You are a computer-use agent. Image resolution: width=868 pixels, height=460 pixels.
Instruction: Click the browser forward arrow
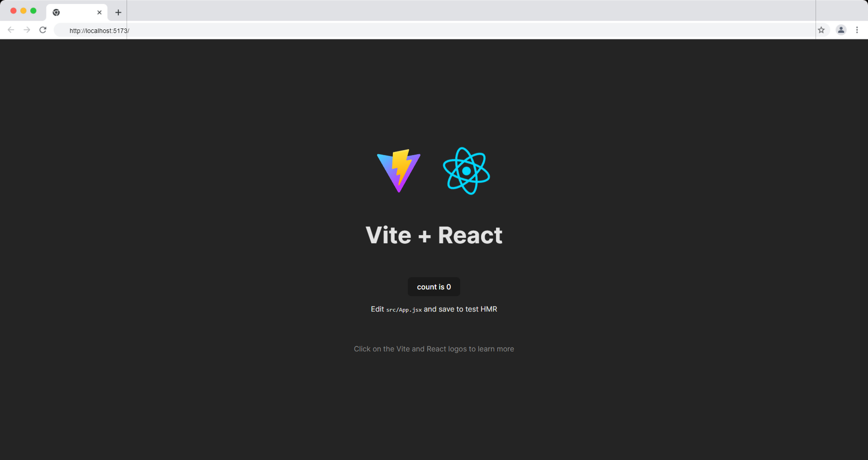pyautogui.click(x=27, y=30)
